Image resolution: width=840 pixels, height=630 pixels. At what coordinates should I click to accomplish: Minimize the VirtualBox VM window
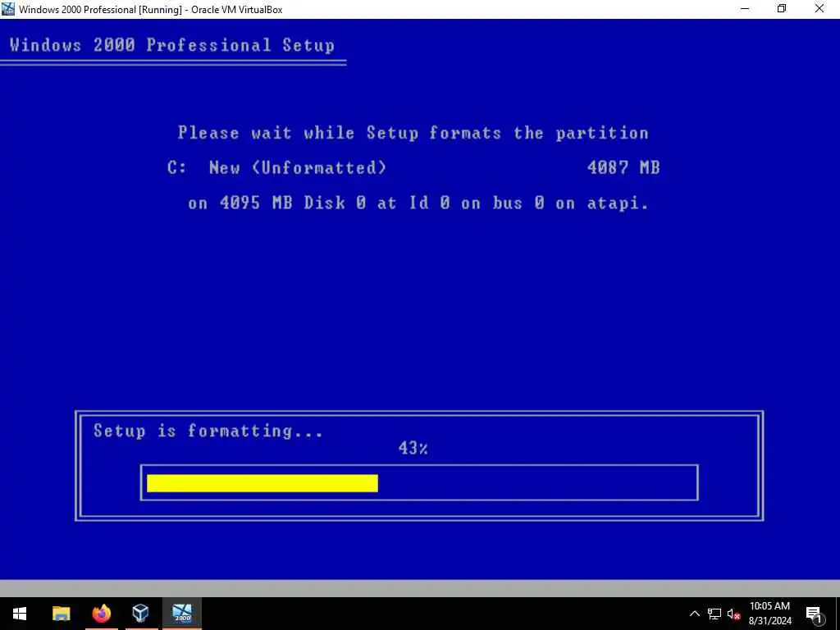(745, 9)
